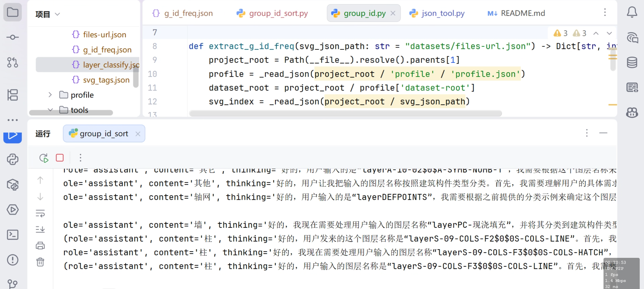Open the Python Console tool window
Image resolution: width=644 pixels, height=289 pixels.
point(12,159)
